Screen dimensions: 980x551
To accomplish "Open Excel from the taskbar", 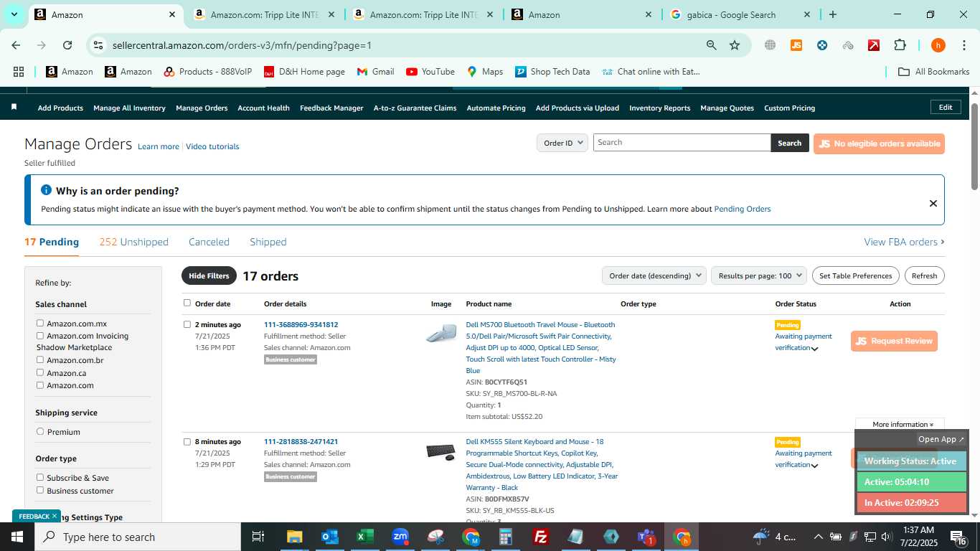I will tap(364, 537).
